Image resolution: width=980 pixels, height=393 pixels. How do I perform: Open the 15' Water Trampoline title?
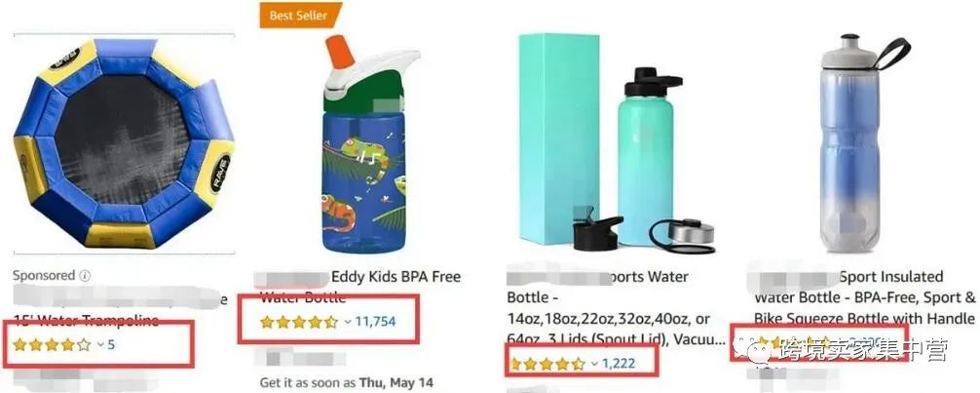tap(88, 321)
